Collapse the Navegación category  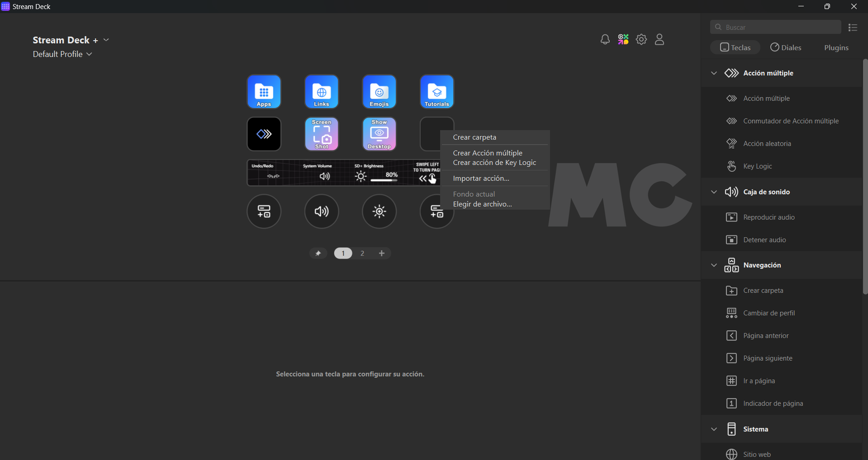714,265
